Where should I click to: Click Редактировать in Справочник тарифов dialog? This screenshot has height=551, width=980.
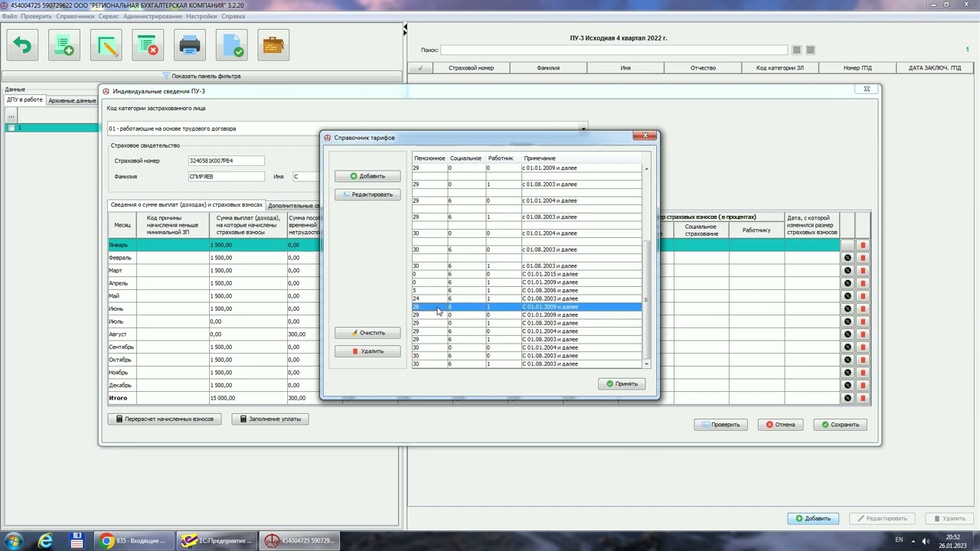(x=367, y=194)
